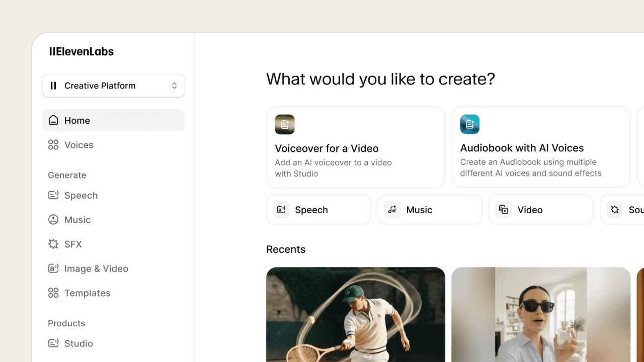644x362 pixels.
Task: Click the Audiobook with AI Voices app icon
Action: (x=469, y=124)
